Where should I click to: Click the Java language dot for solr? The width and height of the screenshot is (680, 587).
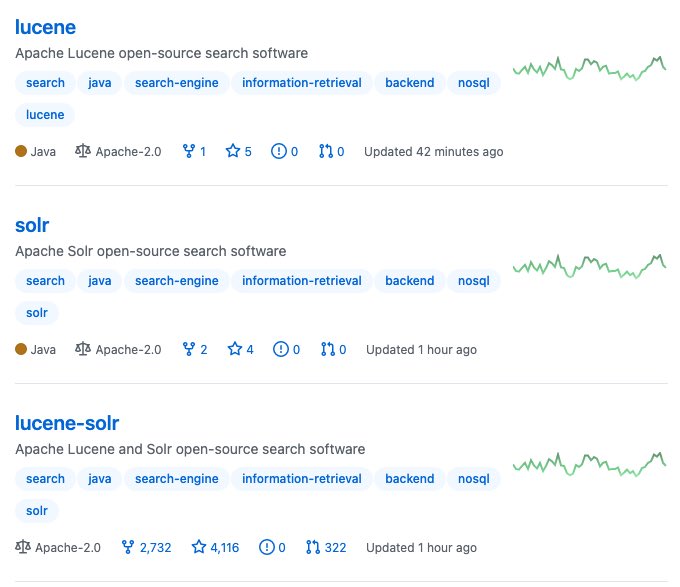21,349
